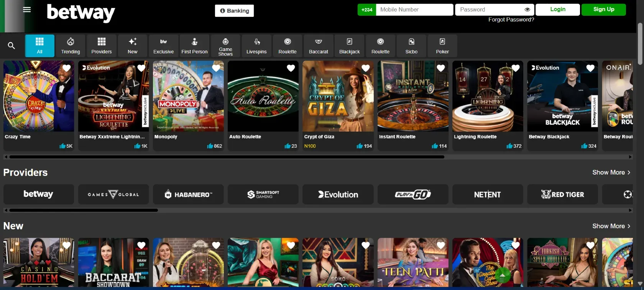Click the games carousel horizontal scrollbar
Viewport: 644px width, 290px height.
(227, 157)
